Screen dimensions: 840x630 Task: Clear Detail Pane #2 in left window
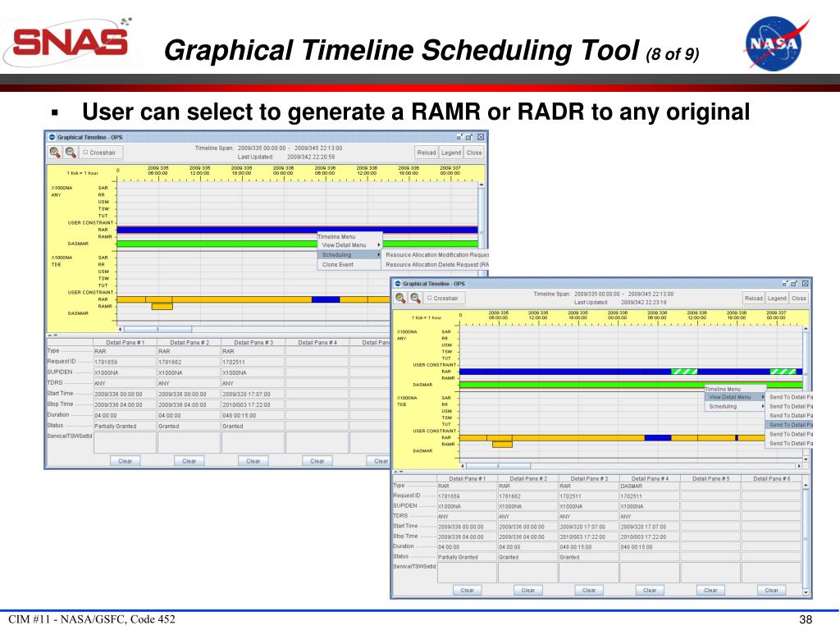point(189,461)
